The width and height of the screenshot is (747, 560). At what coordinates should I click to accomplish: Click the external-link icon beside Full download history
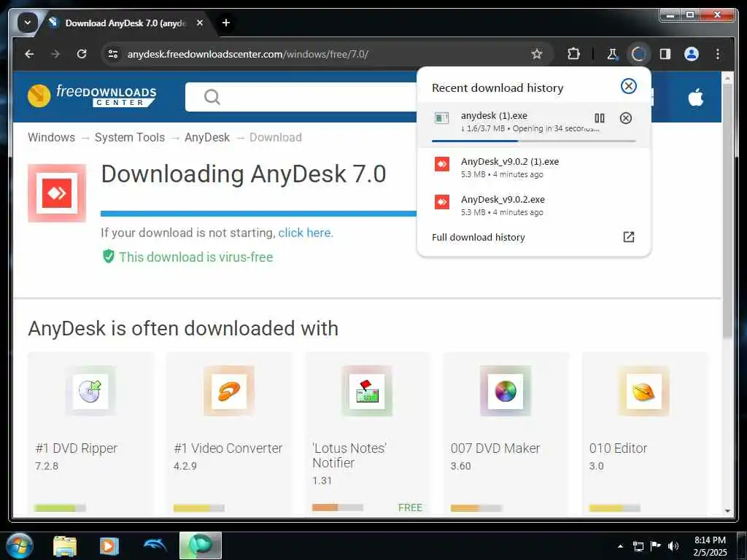click(628, 237)
